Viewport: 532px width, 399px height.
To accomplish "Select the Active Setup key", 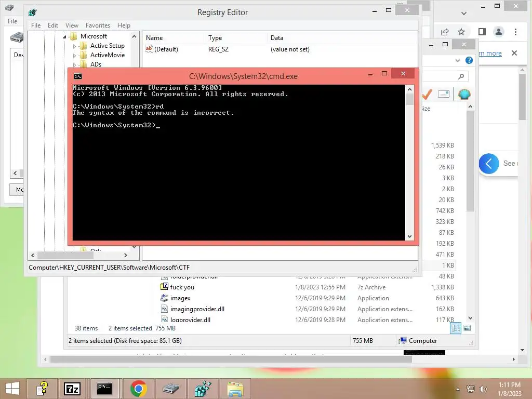I will (107, 46).
